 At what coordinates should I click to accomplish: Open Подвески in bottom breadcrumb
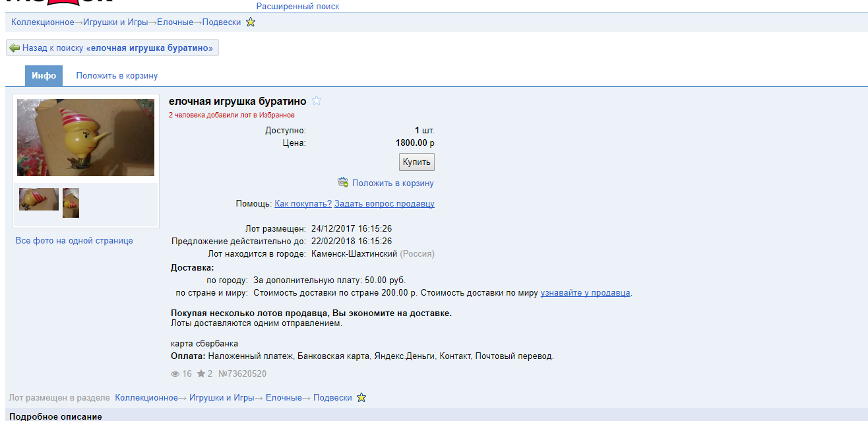[x=332, y=397]
